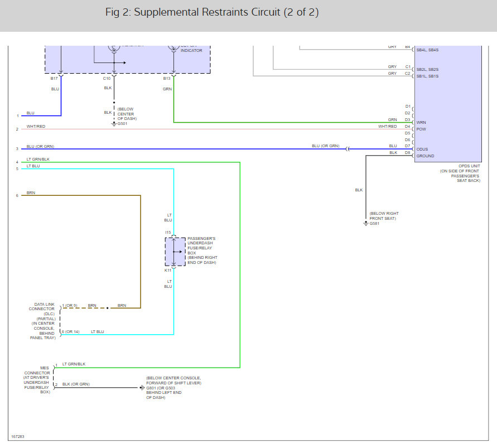Click the LT GRN/BLK label at MES connector pin 1
Image resolution: width=497 pixels, height=448 pixels.
(74, 364)
